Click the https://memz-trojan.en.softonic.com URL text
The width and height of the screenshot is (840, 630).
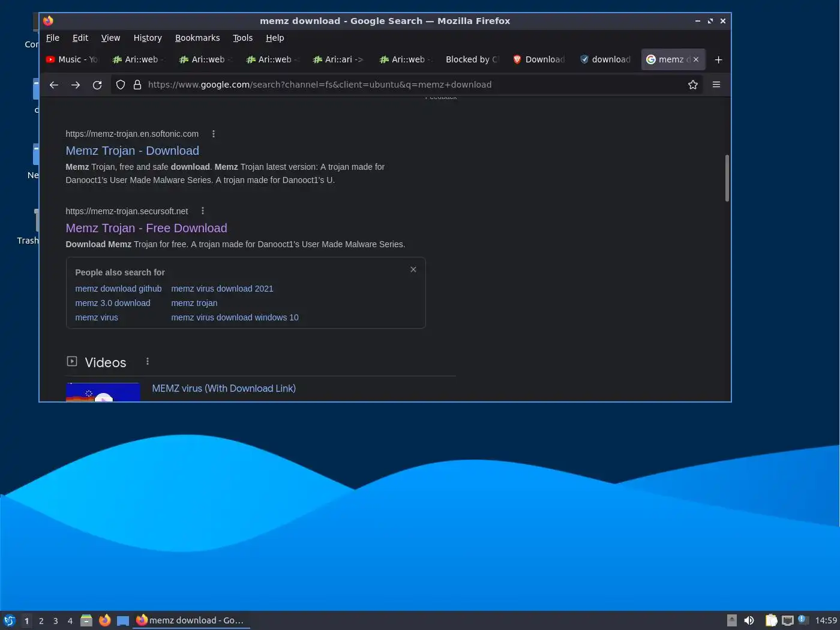(132, 134)
